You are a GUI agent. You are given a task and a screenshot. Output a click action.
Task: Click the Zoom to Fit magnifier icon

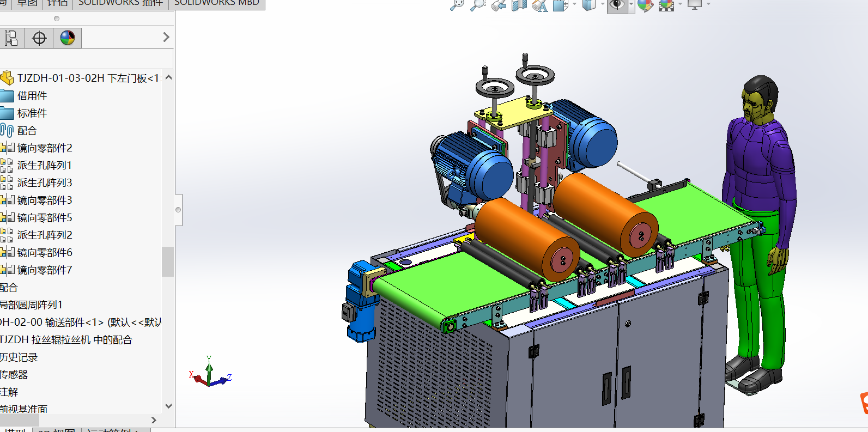pyautogui.click(x=457, y=5)
